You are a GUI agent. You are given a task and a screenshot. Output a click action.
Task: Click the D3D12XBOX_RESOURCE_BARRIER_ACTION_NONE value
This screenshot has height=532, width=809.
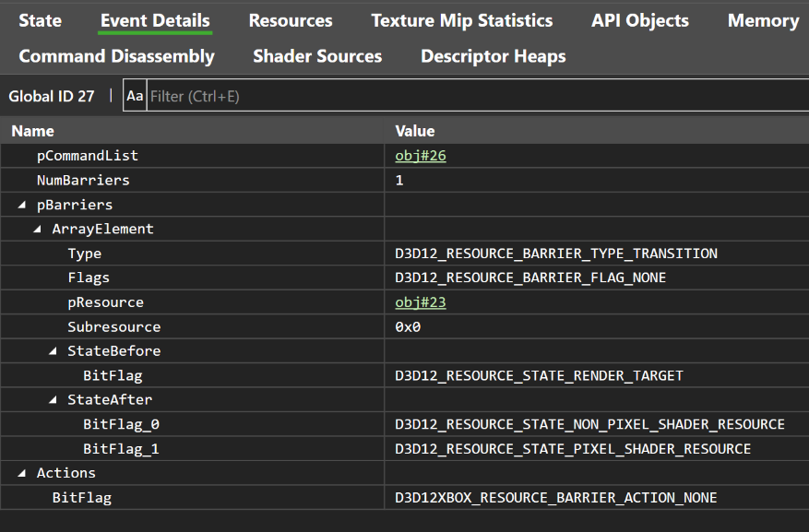[556, 498]
